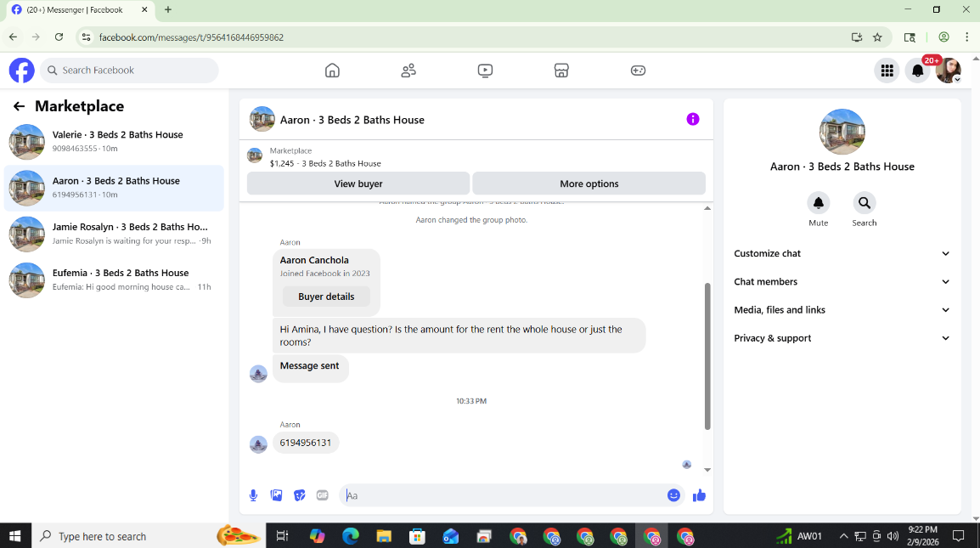The width and height of the screenshot is (980, 548).
Task: Open Jamie Rosalyn conversation
Action: [114, 234]
